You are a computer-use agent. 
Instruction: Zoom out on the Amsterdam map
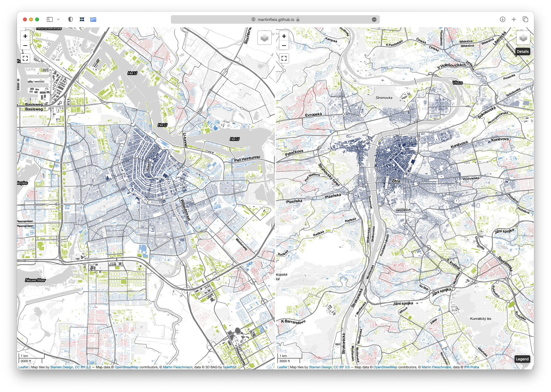25,46
